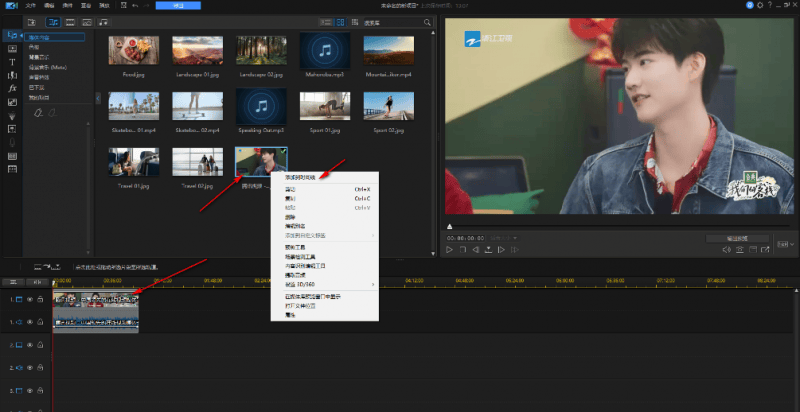800x412 pixels.
Task: Switch library to large thumbnail grid view
Action: (341, 21)
